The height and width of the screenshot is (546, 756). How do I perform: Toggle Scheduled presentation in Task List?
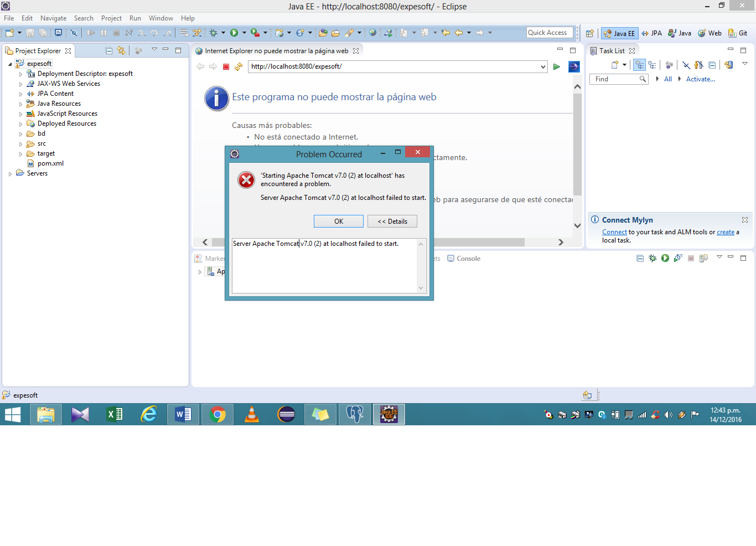point(653,65)
